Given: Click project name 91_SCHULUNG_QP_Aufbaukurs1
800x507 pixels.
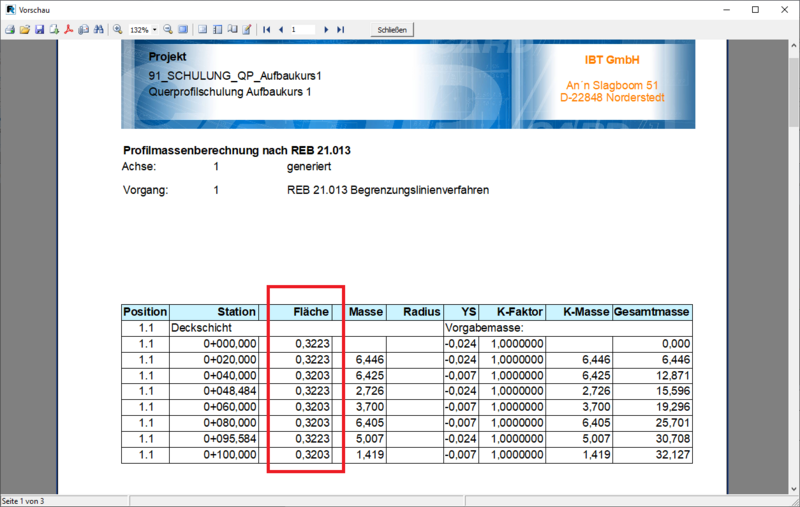Looking at the screenshot, I should (x=235, y=76).
